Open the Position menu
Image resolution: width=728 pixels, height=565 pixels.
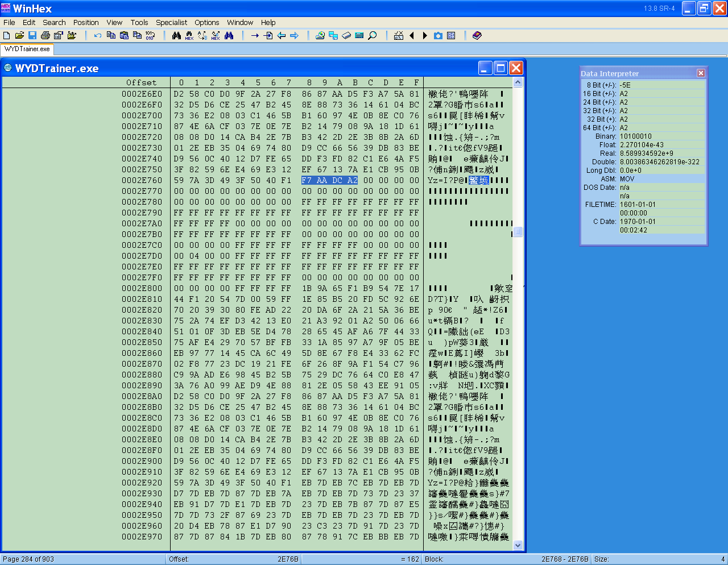pyautogui.click(x=86, y=22)
